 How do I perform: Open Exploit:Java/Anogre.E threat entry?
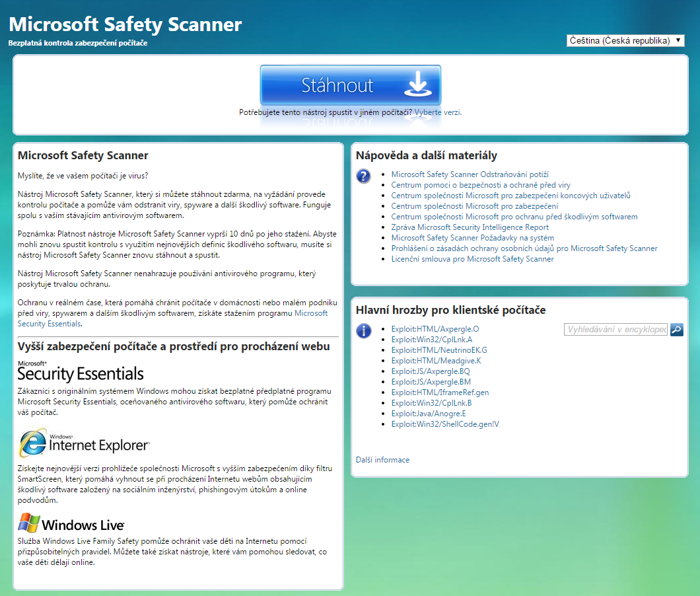pos(429,413)
